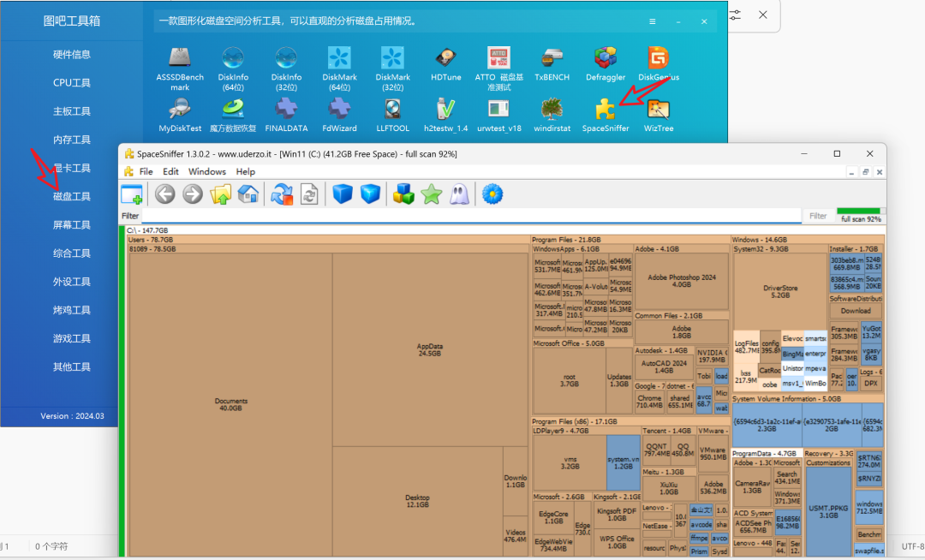Click the colored cubes file-classes icon
Screen dimensions: 925x560
(403, 194)
